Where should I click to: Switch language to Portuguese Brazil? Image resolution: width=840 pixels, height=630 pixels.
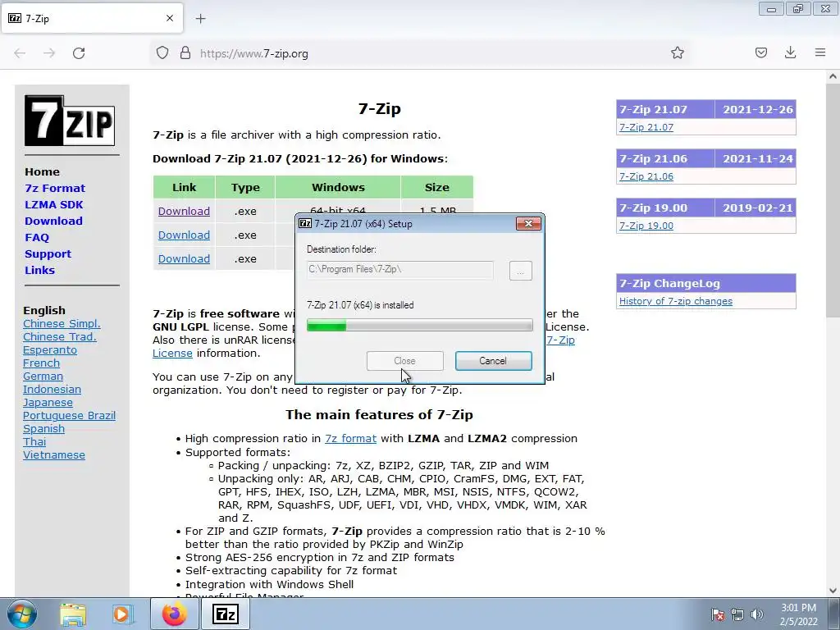[x=69, y=416]
